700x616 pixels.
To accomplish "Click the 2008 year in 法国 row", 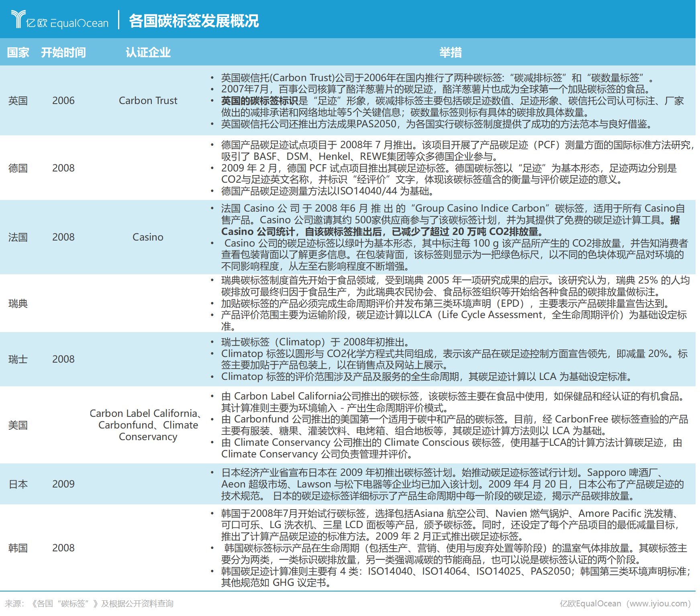I will tap(63, 237).
